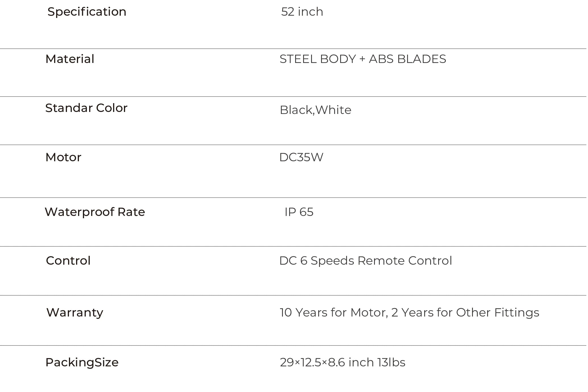Select the Waterproof Rate label

(95, 212)
